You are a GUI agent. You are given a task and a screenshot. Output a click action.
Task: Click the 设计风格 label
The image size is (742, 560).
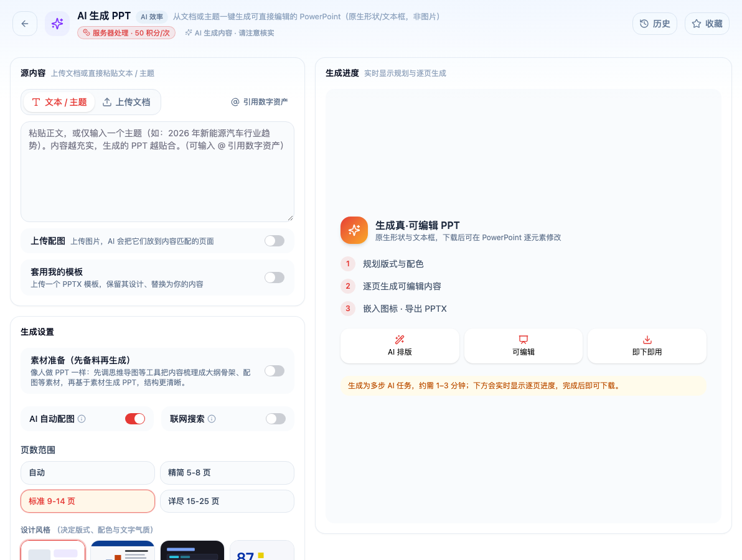(x=35, y=530)
